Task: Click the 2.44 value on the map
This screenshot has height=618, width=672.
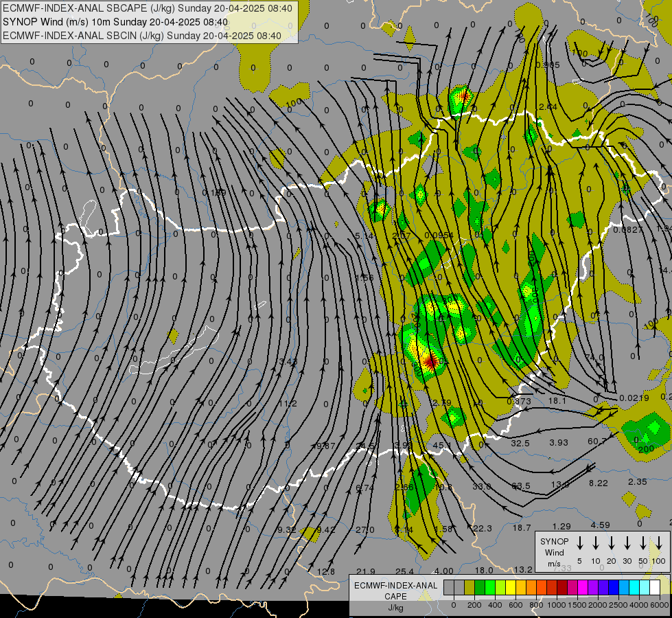Action: click(x=548, y=107)
